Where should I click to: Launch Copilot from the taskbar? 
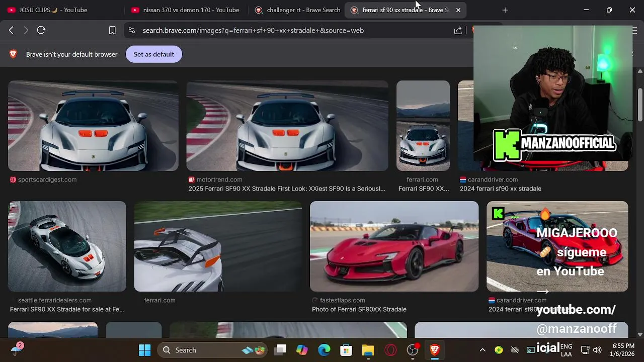302,350
